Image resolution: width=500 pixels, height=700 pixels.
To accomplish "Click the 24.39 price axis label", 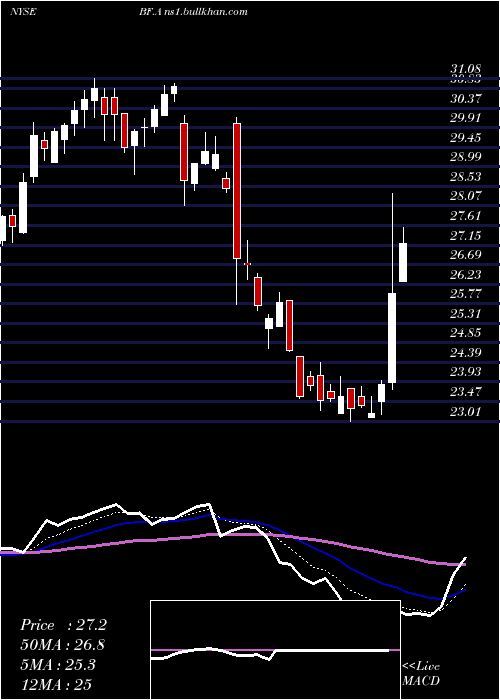I will coord(466,352).
